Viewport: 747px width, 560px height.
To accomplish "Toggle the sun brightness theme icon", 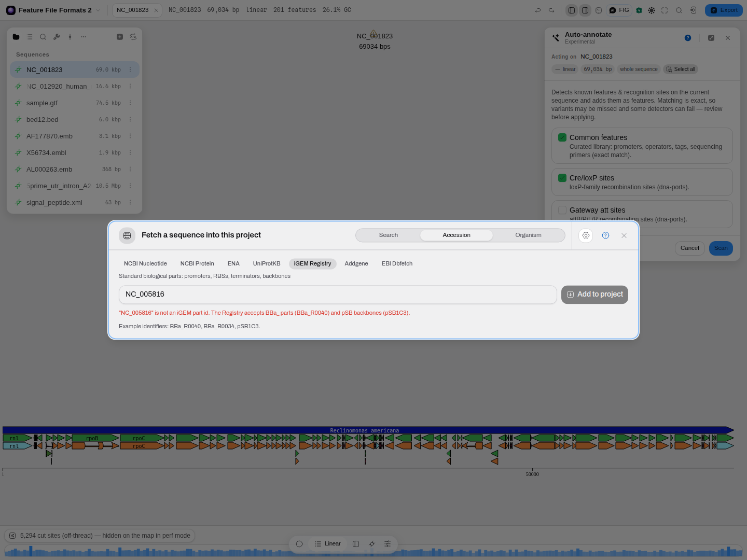I will pyautogui.click(x=652, y=10).
